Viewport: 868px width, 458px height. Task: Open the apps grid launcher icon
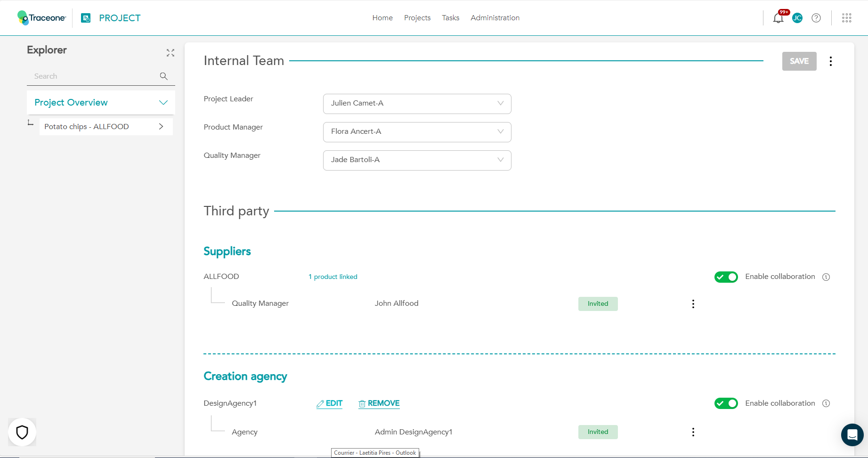tap(846, 18)
